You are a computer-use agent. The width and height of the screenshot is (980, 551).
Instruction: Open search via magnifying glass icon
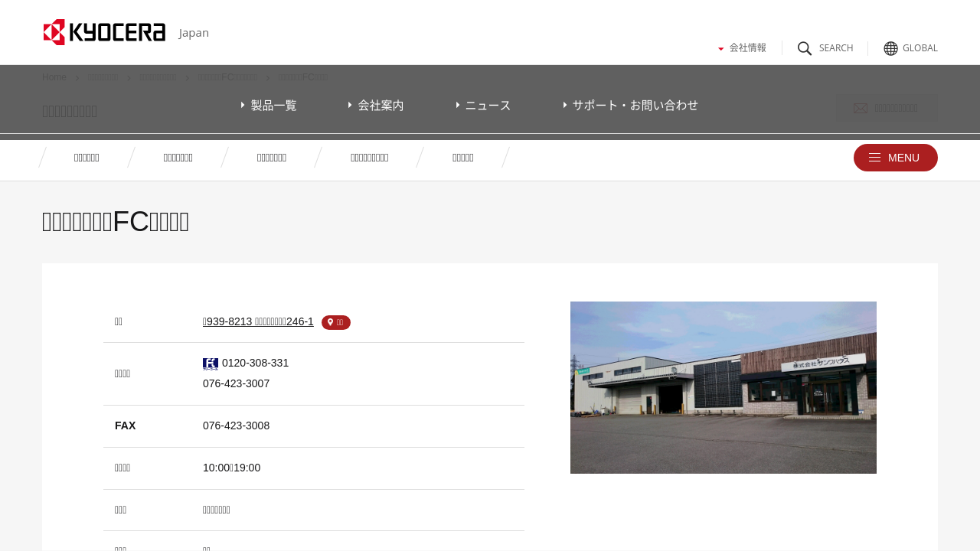point(805,48)
